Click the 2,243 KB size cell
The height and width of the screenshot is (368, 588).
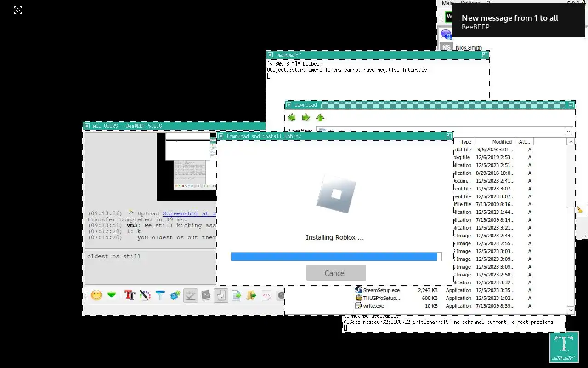428,290
